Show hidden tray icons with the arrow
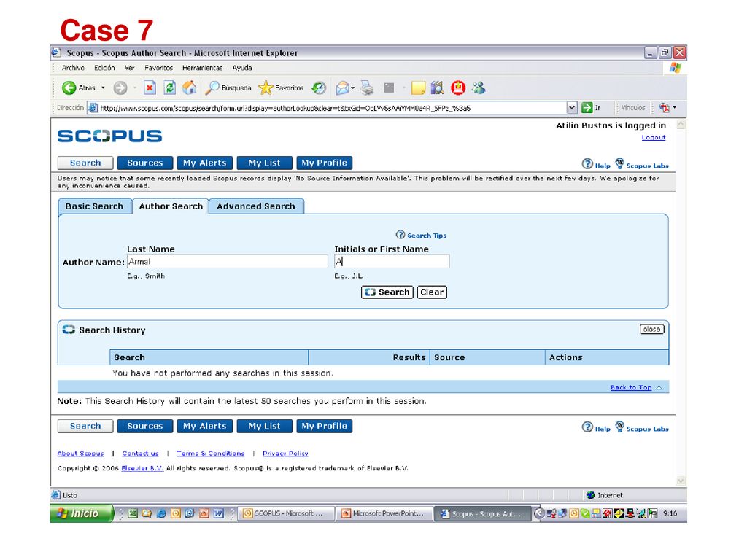 click(x=539, y=513)
